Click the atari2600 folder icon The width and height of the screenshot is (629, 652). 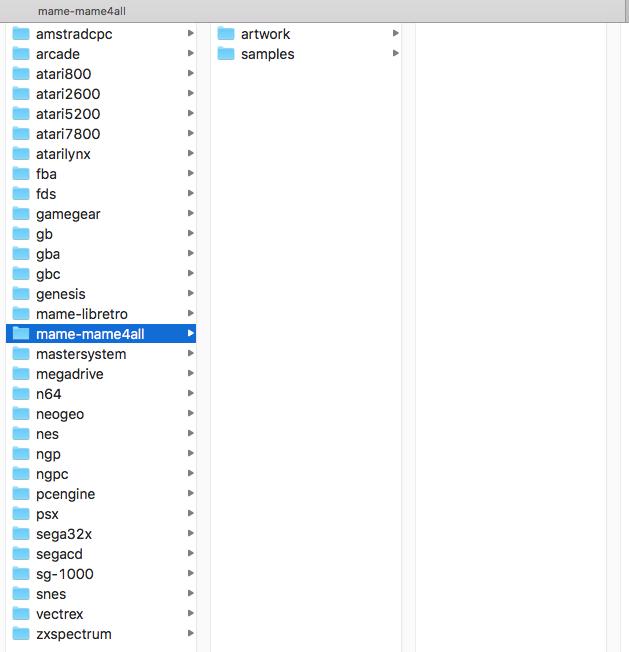tap(21, 94)
